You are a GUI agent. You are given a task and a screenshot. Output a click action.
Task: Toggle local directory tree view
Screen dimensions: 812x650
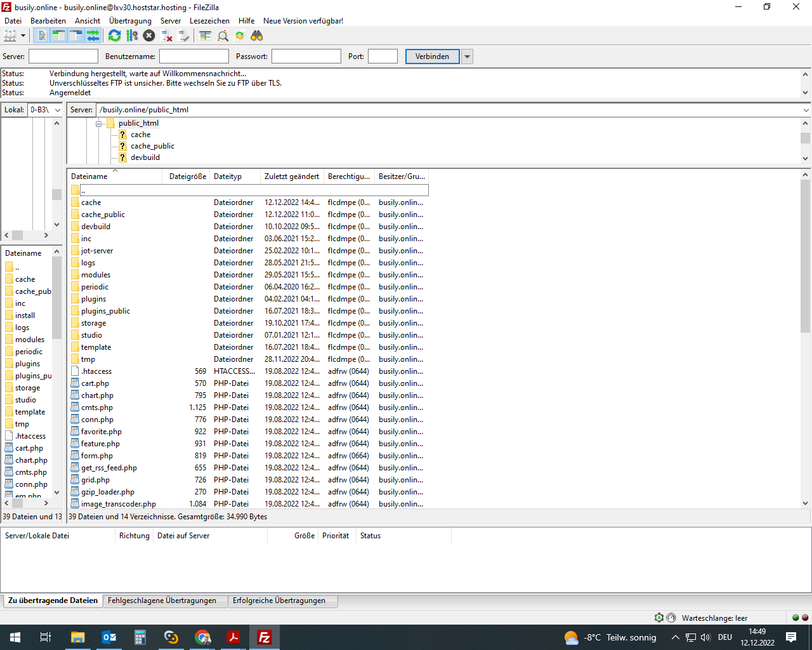coord(58,36)
